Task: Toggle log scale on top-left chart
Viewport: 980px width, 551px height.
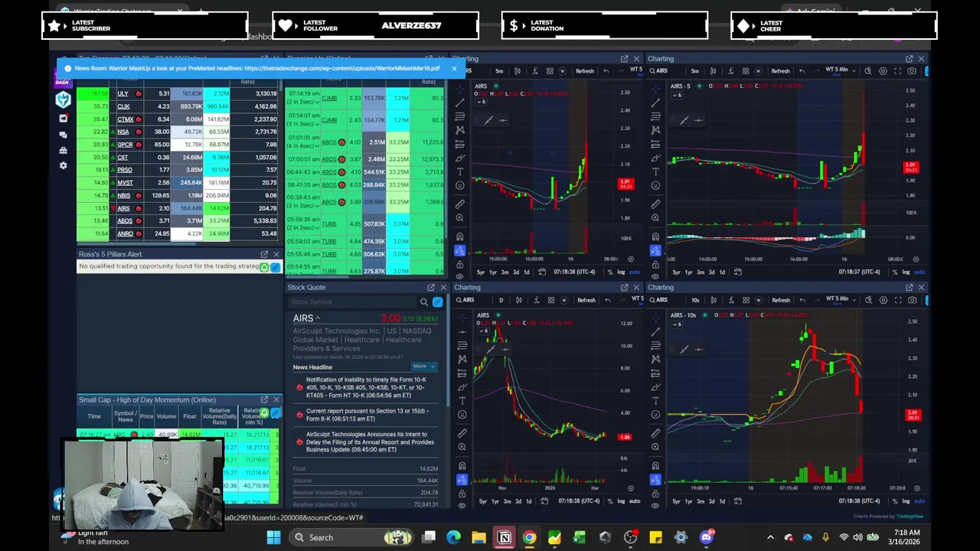Action: (621, 272)
